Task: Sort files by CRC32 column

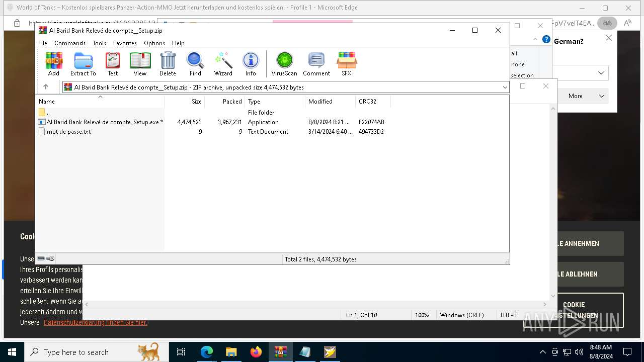Action: point(372,102)
